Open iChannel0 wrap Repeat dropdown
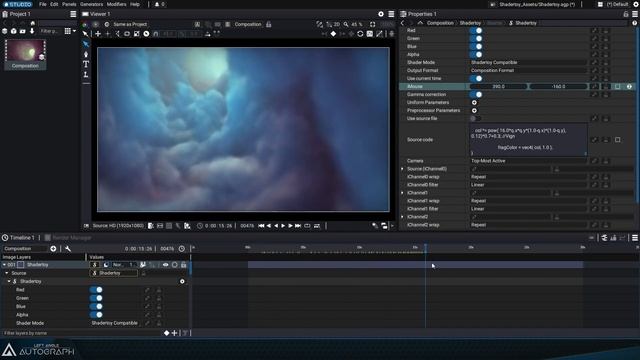The height and width of the screenshot is (360, 640). click(x=528, y=177)
